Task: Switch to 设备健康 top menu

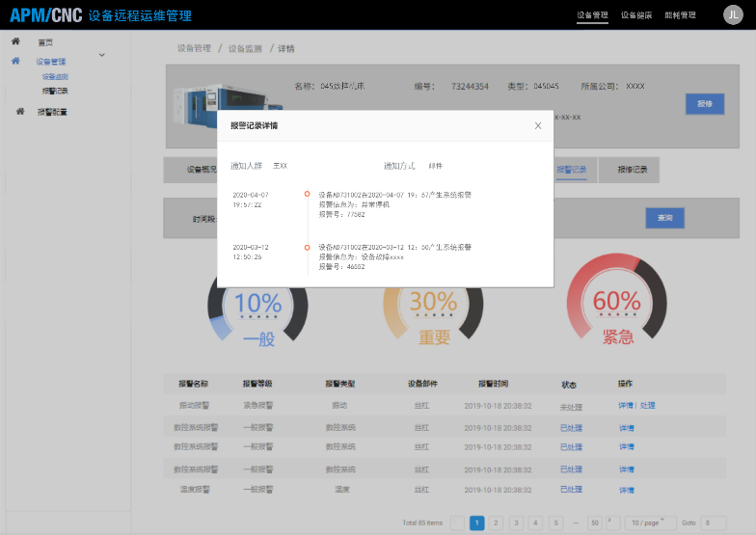Action: (x=636, y=15)
